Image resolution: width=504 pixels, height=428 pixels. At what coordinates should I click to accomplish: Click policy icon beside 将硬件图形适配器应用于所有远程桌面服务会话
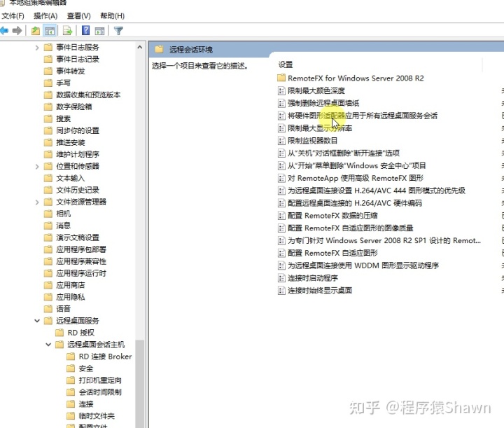281,116
